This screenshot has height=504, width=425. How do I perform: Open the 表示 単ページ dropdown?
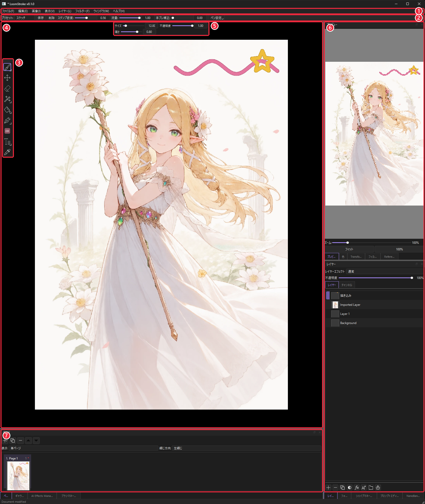click(83, 448)
